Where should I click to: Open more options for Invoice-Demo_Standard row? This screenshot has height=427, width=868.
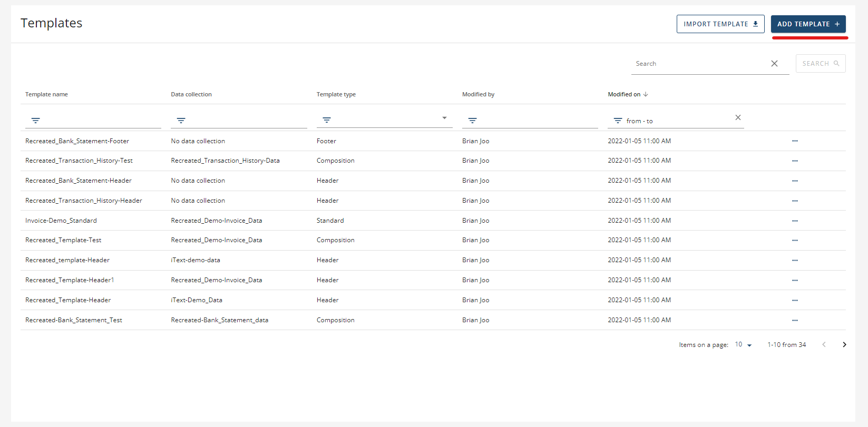click(795, 221)
